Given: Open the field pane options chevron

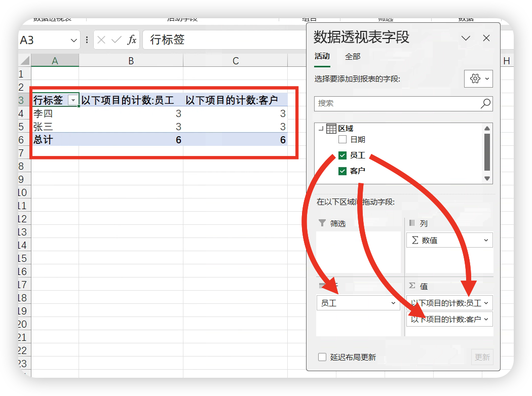Looking at the screenshot, I should click(466, 38).
